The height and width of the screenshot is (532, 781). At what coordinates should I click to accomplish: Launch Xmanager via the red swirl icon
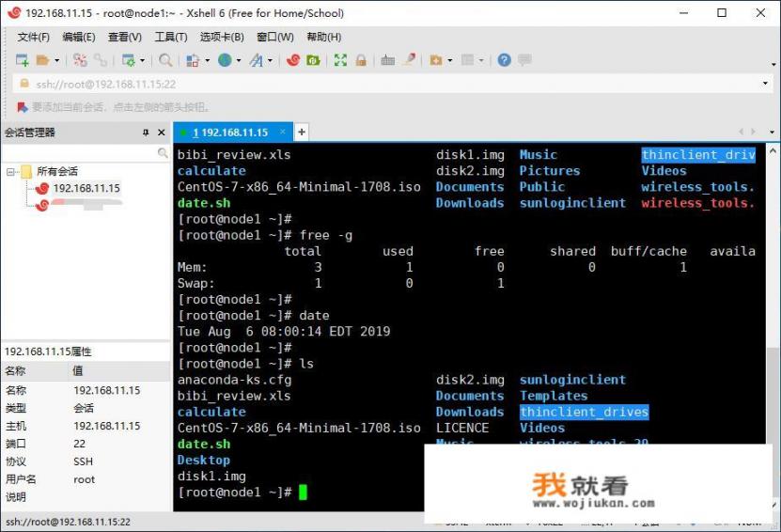[x=293, y=60]
